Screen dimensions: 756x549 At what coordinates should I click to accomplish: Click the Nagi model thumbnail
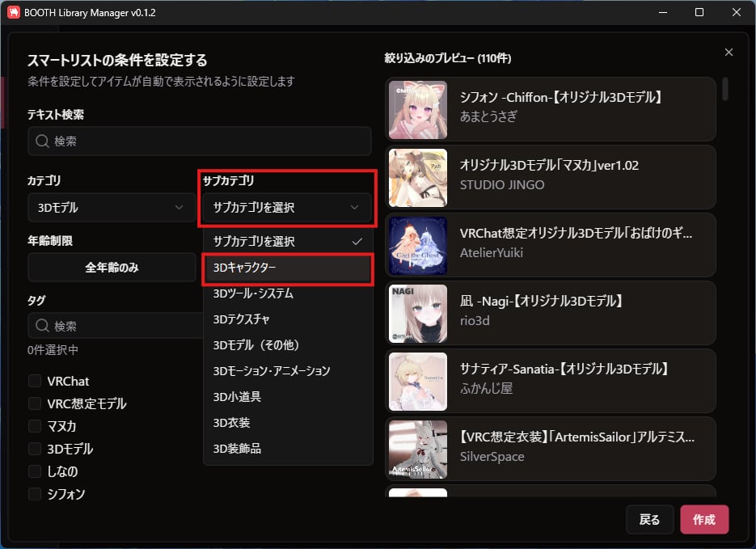click(x=417, y=314)
